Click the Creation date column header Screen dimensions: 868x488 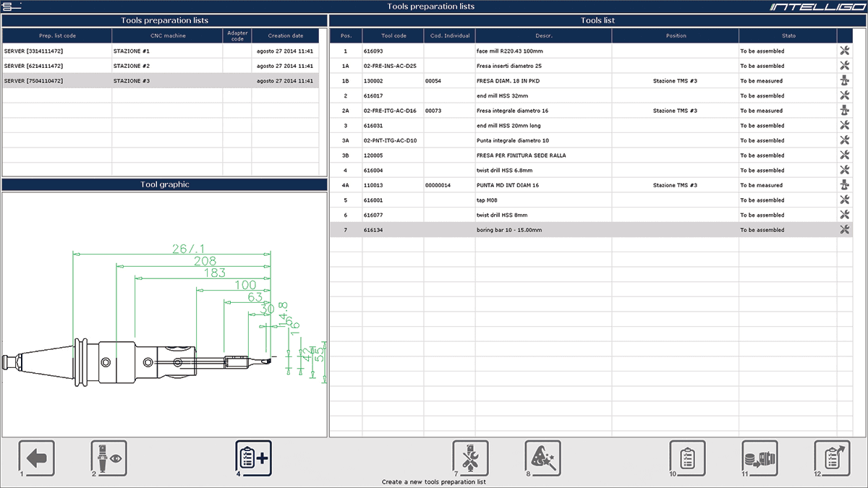click(x=285, y=35)
